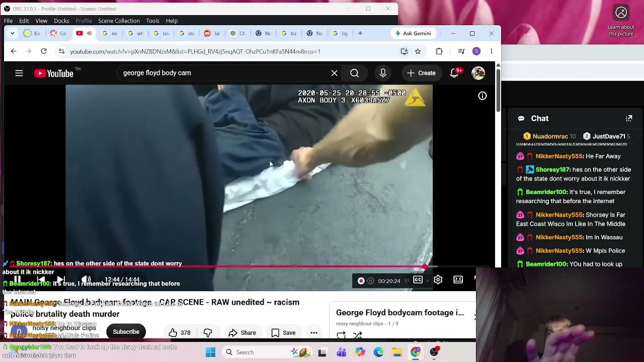This screenshot has width=644, height=362.
Task: Go to the YouTube home logo
Action: (x=54, y=73)
